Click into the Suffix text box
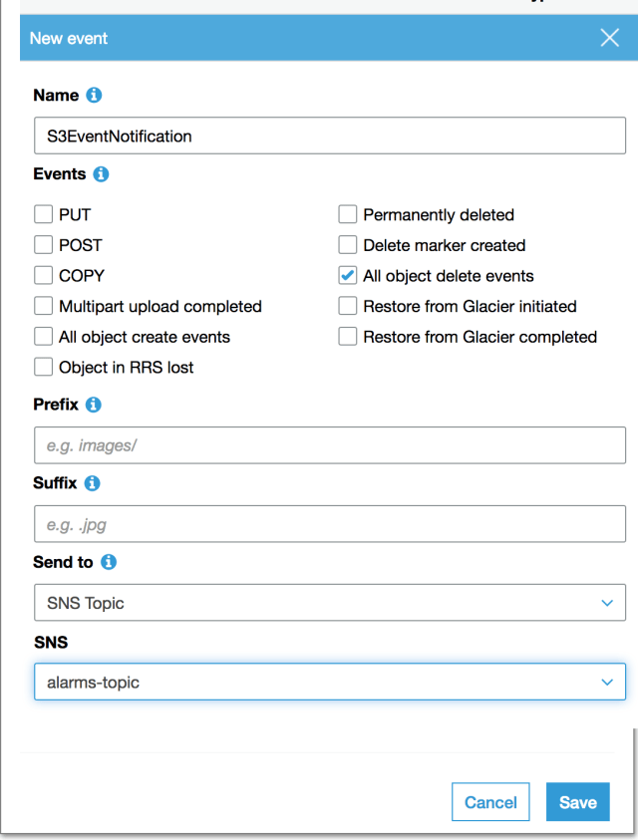Image resolution: width=638 pixels, height=840 pixels. point(329,524)
